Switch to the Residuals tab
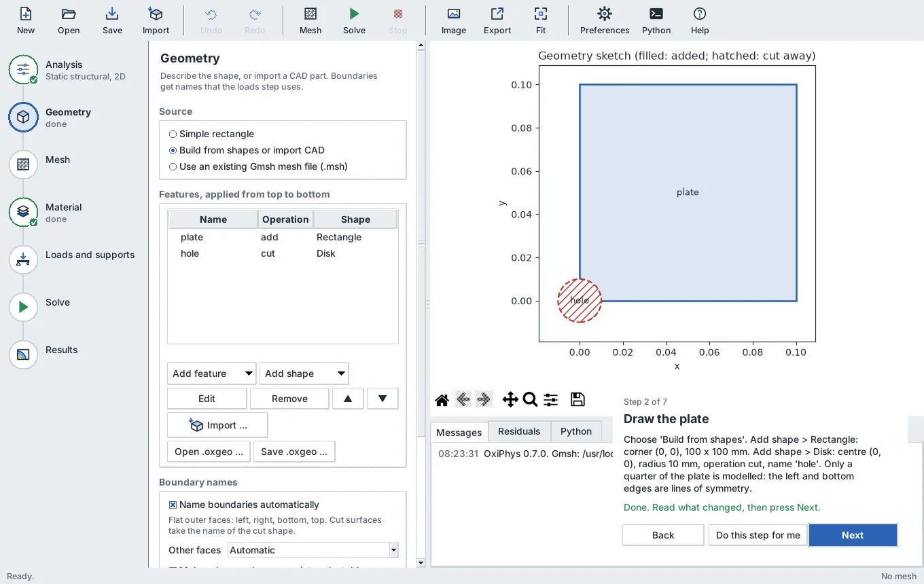The image size is (924, 584). [x=519, y=431]
